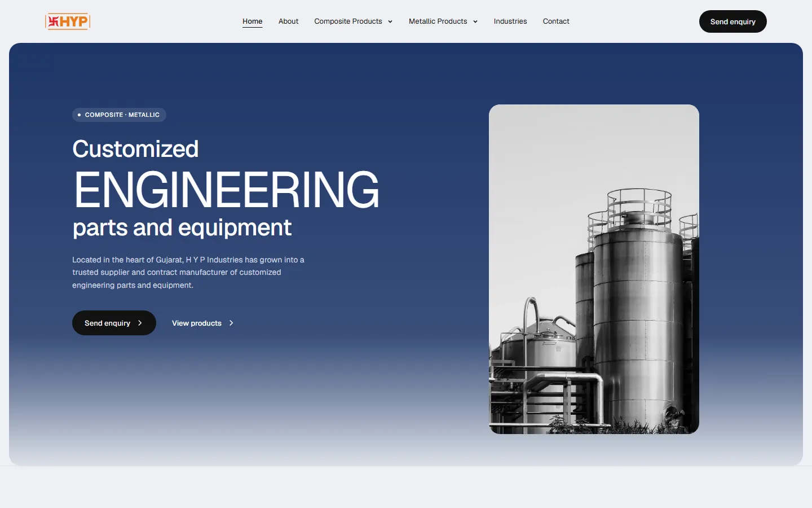Click the hero Send enquiry button

(x=114, y=323)
